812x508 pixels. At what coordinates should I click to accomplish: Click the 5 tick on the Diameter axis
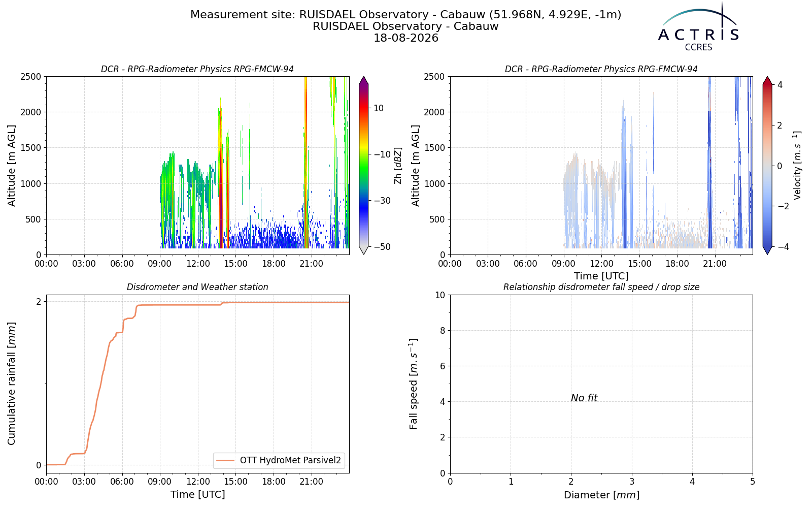coord(753,482)
